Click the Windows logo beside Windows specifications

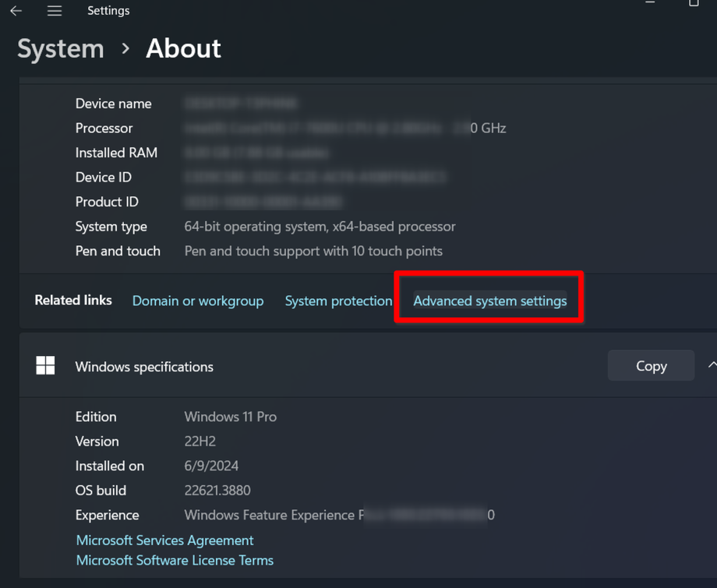[45, 366]
